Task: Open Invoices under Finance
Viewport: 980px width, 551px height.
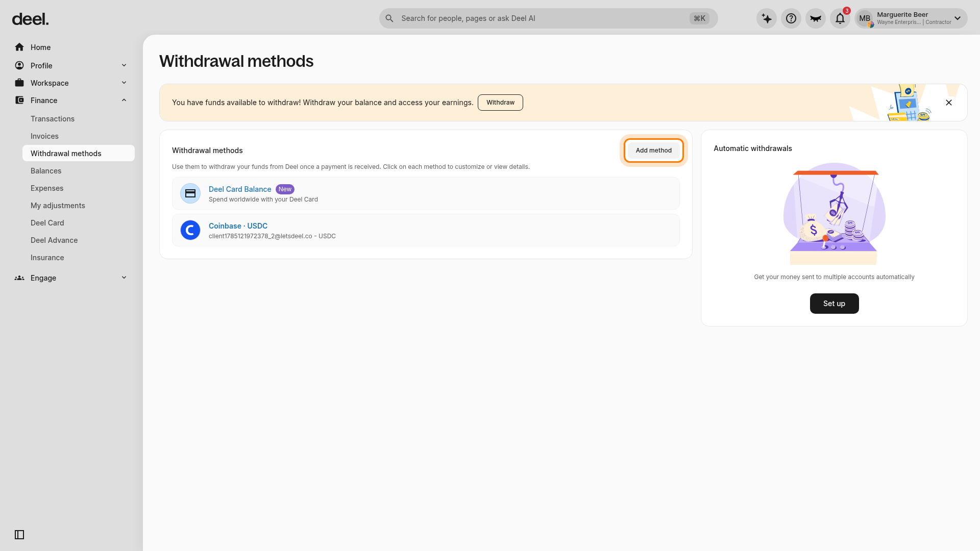Action: click(x=44, y=136)
